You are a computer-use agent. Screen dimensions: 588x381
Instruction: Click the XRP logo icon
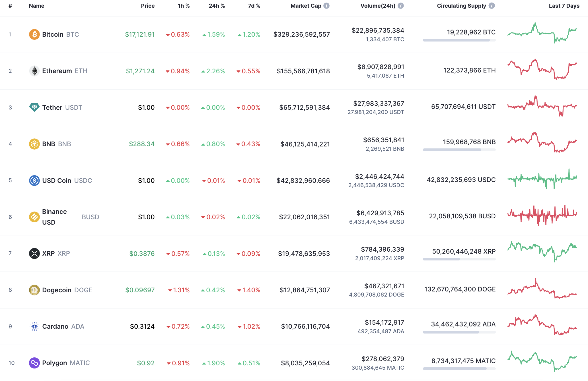[34, 253]
